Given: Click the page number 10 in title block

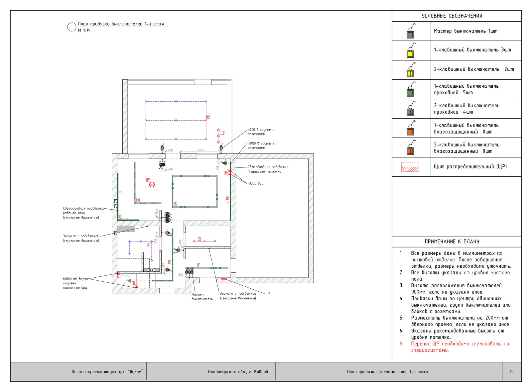Looking at the screenshot, I should point(511,371).
